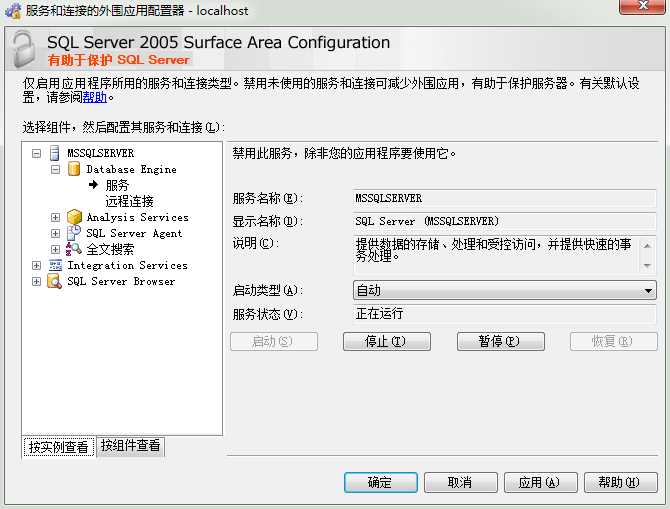Select the 全文搜索 tree label
Screen dimensions: 670x509
point(110,249)
